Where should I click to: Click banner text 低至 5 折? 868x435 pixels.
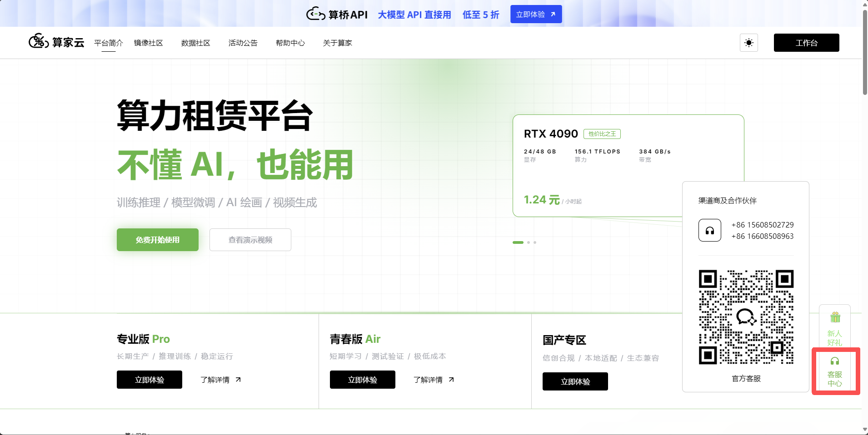(481, 15)
